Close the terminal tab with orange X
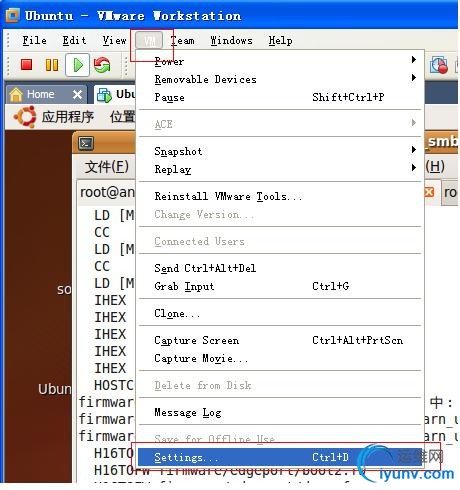 [429, 192]
